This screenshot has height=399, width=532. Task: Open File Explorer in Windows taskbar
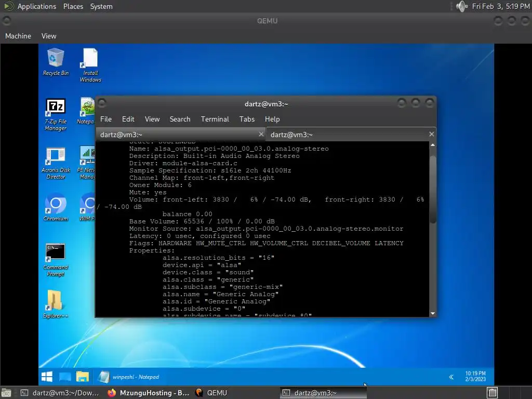(83, 377)
